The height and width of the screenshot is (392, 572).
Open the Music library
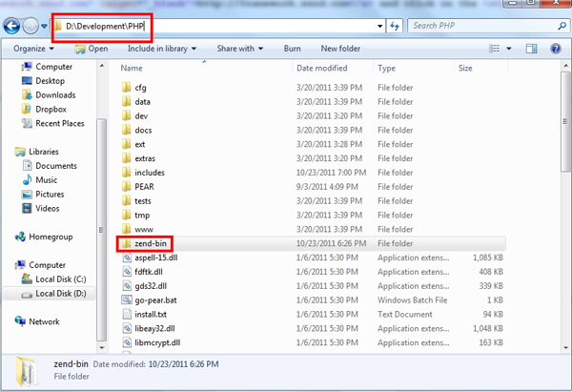click(47, 179)
